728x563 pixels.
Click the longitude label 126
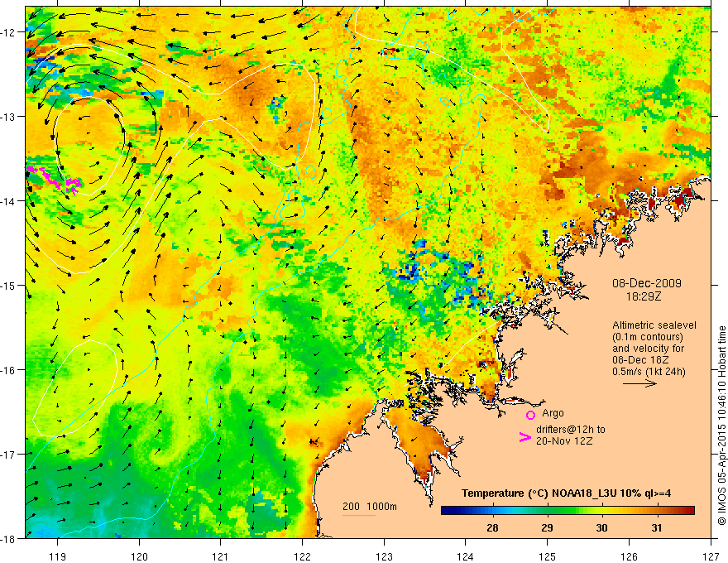[629, 556]
